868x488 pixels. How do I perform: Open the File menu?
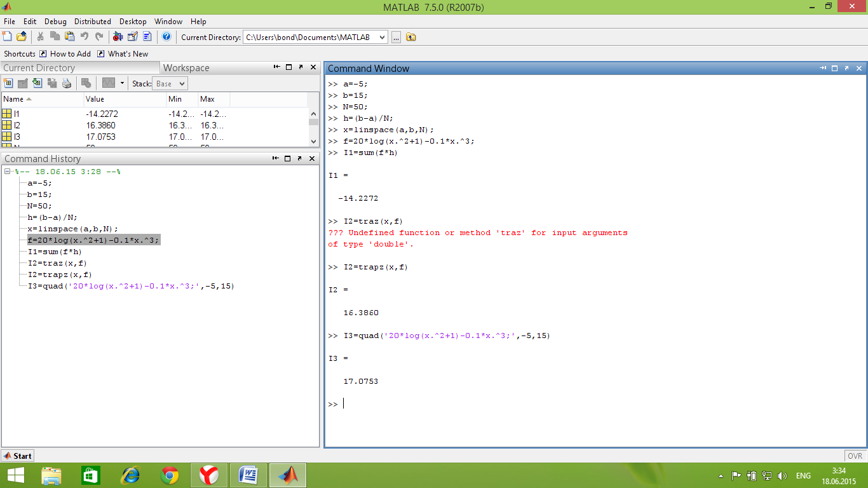click(9, 21)
